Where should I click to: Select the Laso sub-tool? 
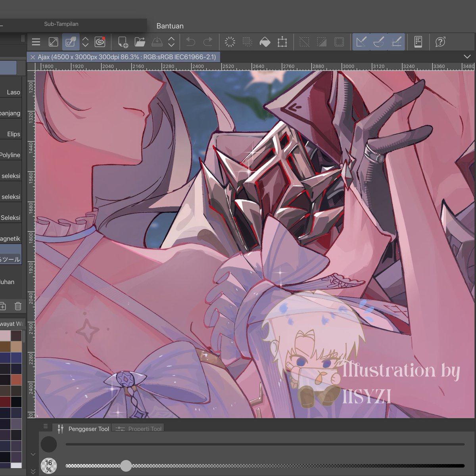(12, 92)
